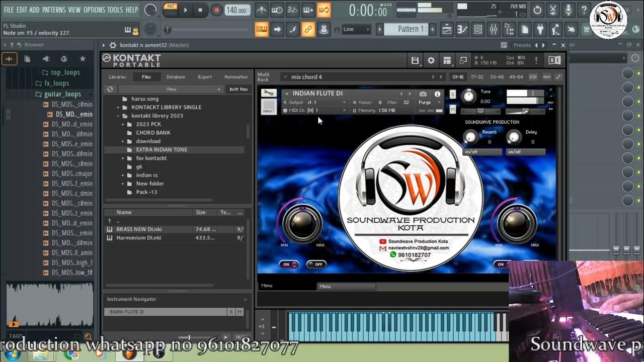
Task: Open the question mark help icon
Action: [x=584, y=10]
